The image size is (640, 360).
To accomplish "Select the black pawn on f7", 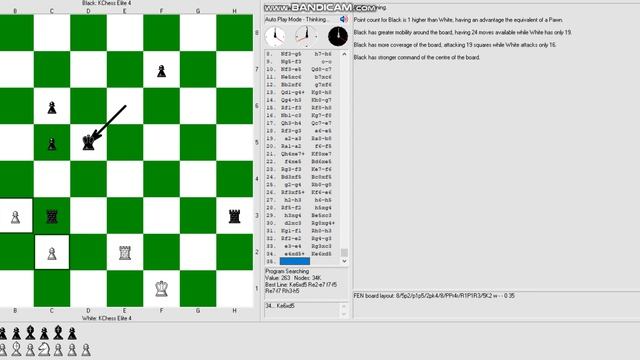I will 162,71.
